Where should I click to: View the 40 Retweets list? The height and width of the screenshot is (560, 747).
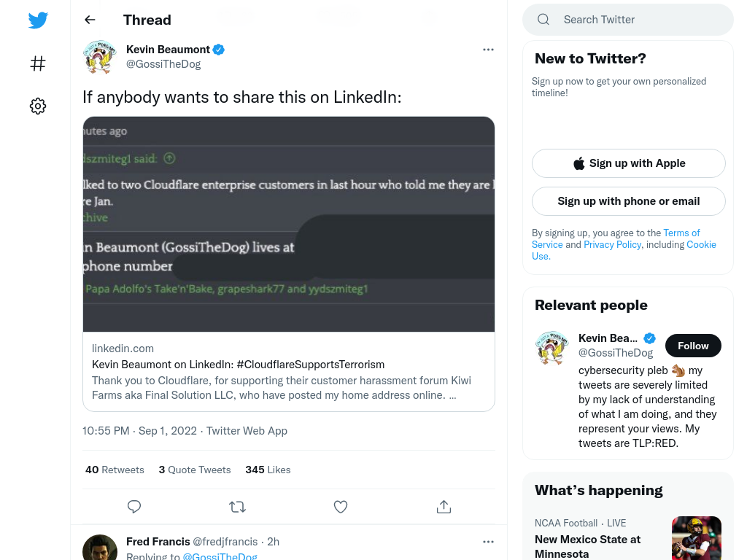pos(115,470)
